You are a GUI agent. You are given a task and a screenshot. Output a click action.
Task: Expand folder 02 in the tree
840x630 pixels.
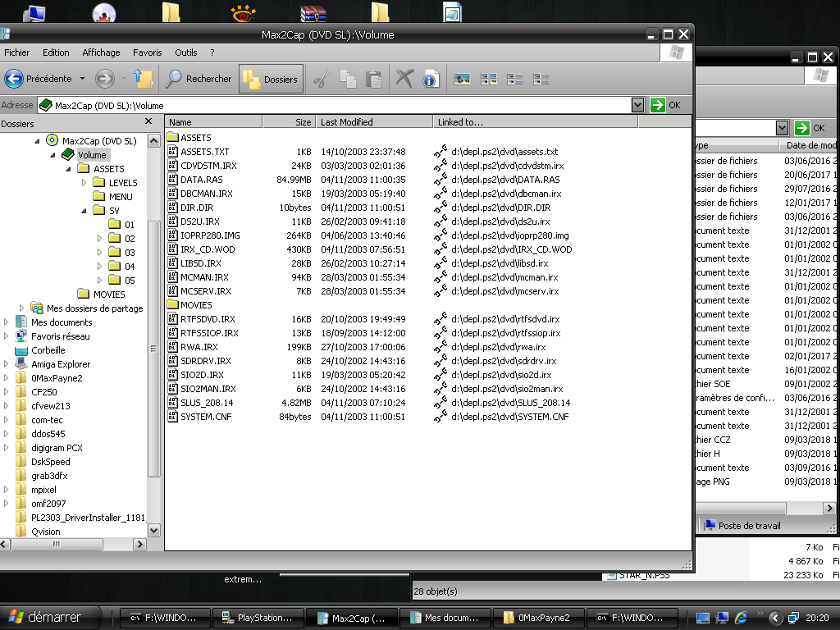99,239
